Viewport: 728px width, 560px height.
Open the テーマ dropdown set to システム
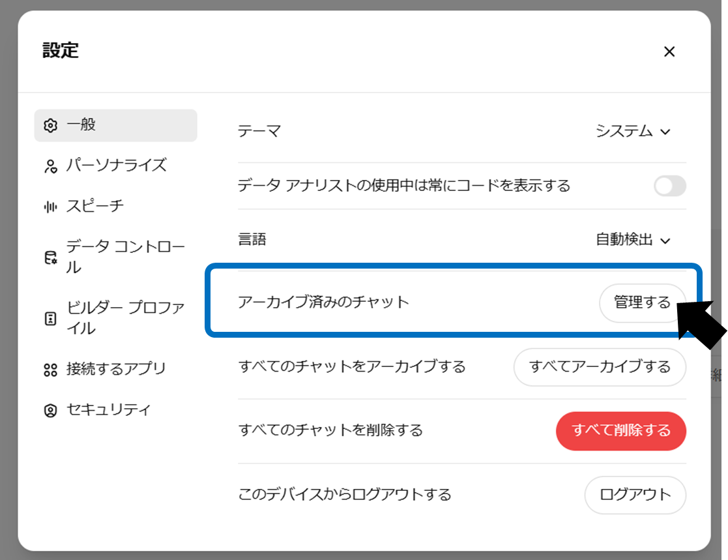point(632,131)
